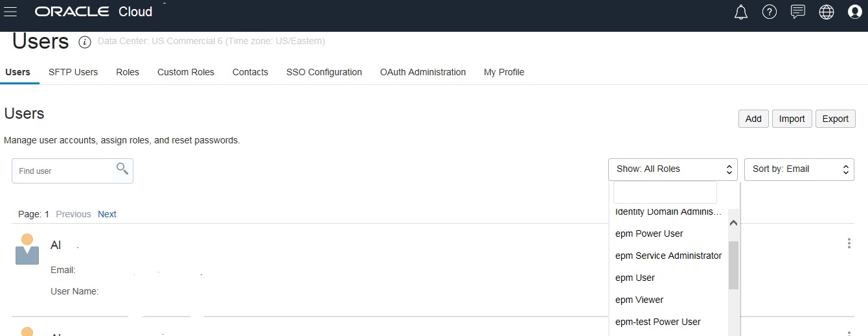
Task: Click the role filter search box in dropdown
Action: coord(665,193)
